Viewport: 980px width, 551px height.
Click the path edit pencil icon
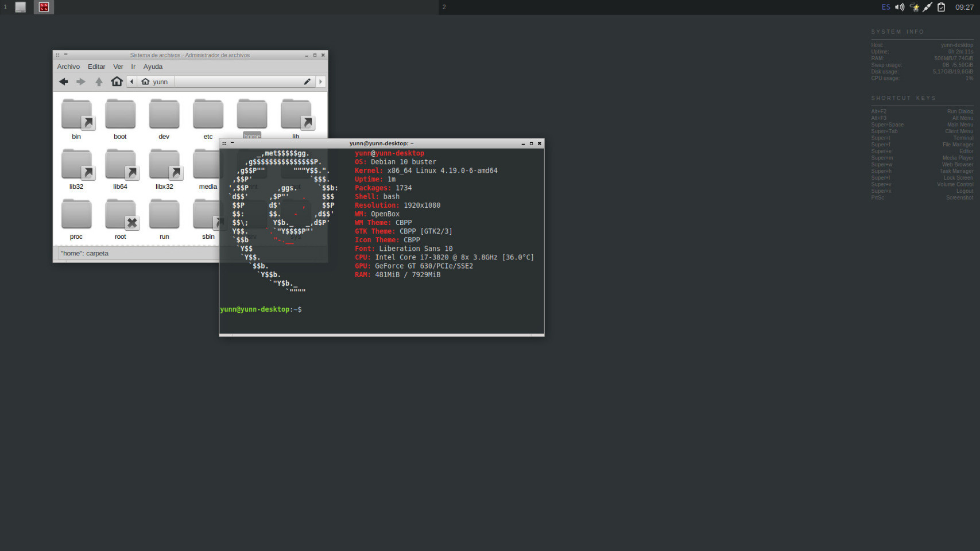click(x=307, y=82)
